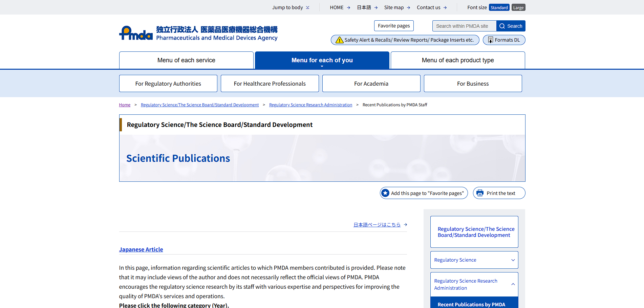Click arrow next to Japanese page link
The width and height of the screenshot is (644, 308).
(x=405, y=225)
